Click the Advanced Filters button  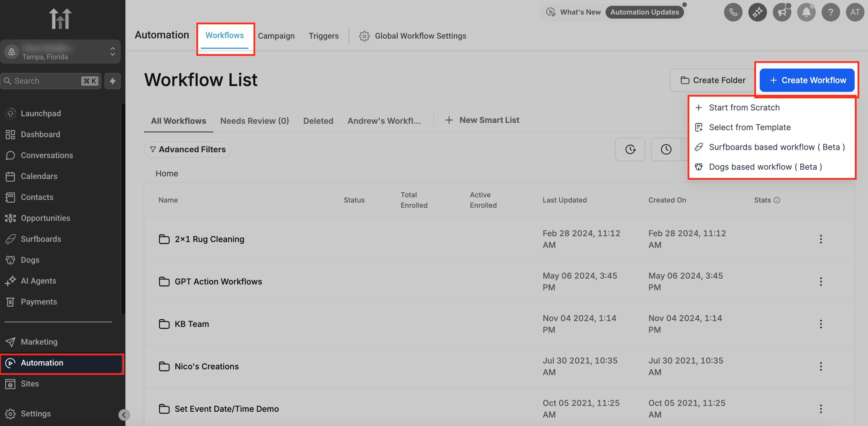click(188, 149)
